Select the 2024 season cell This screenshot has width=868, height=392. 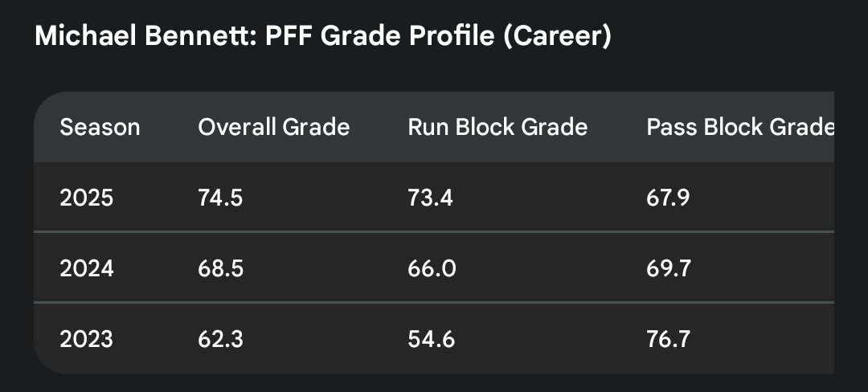[87, 267]
